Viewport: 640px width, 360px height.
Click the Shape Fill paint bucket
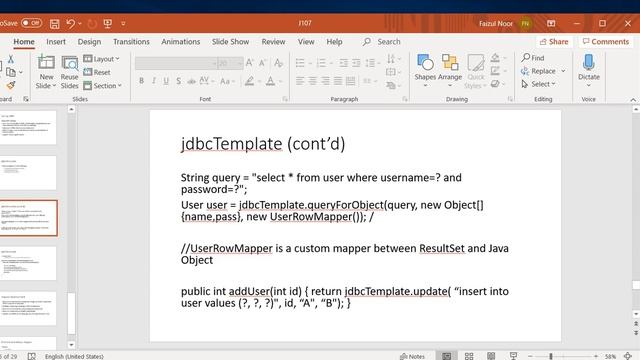point(495,58)
